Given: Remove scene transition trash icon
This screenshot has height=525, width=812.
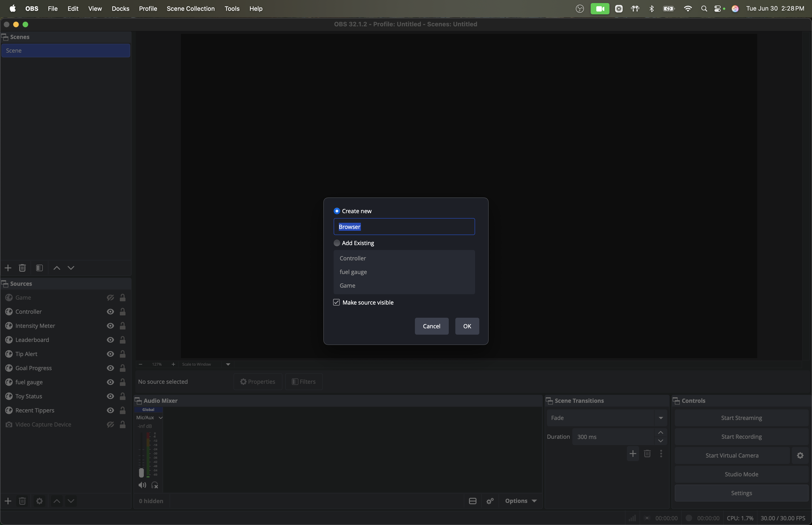Looking at the screenshot, I should pyautogui.click(x=647, y=454).
